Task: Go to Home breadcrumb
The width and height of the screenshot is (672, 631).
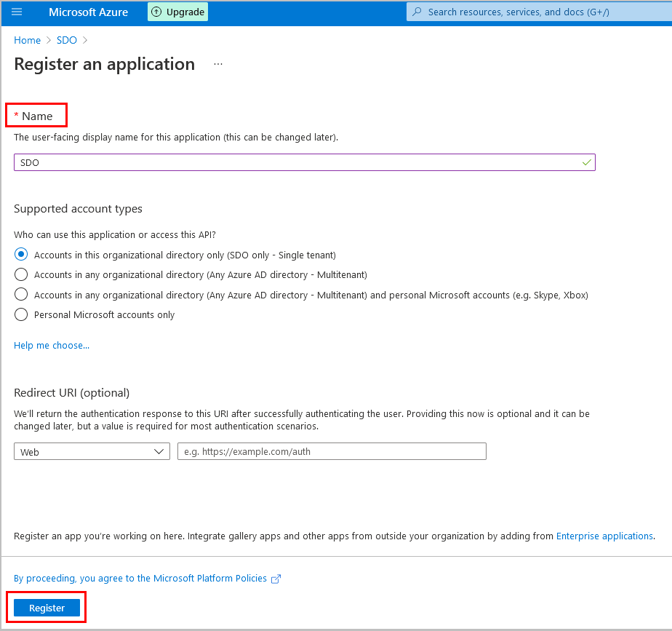Action: click(28, 40)
